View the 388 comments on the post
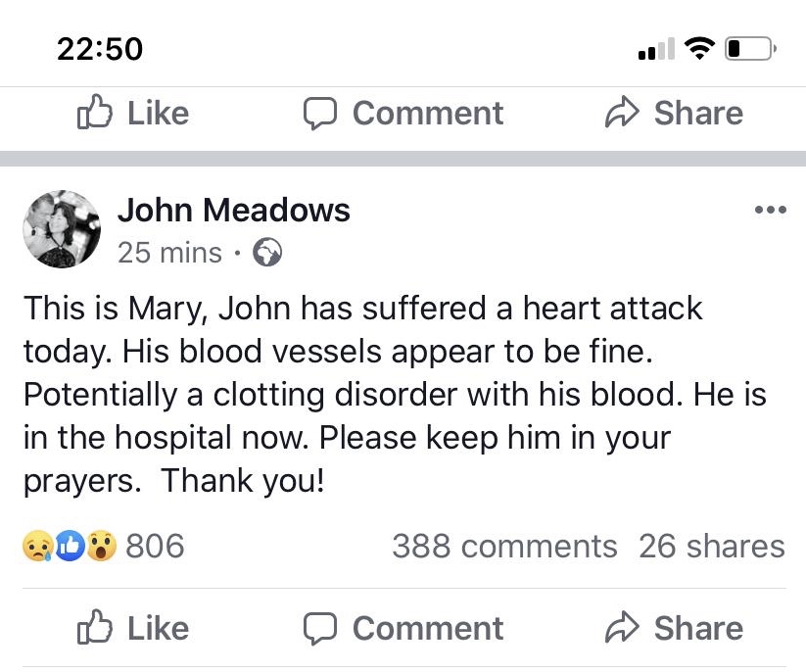Image resolution: width=806 pixels, height=672 pixels. (x=504, y=547)
